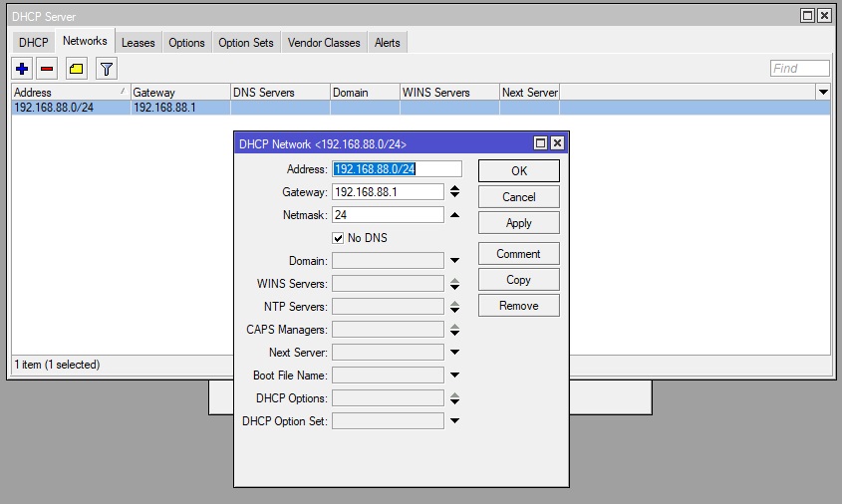Open the Option Sets tab
The image size is (842, 504).
point(246,43)
